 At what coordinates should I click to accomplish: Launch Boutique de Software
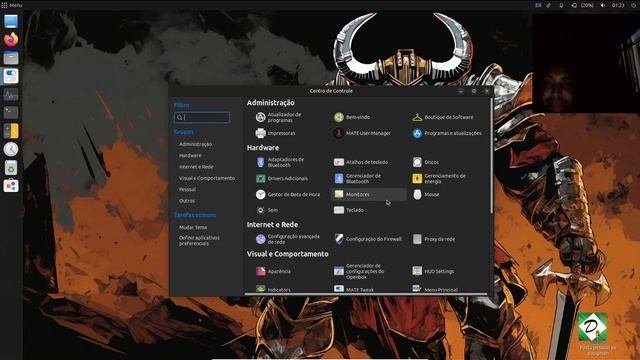(443, 117)
